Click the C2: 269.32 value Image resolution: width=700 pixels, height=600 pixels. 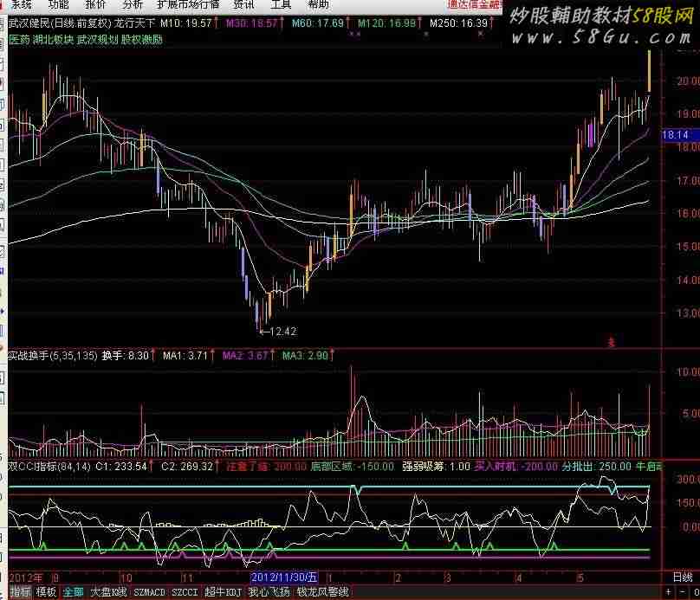187,467
